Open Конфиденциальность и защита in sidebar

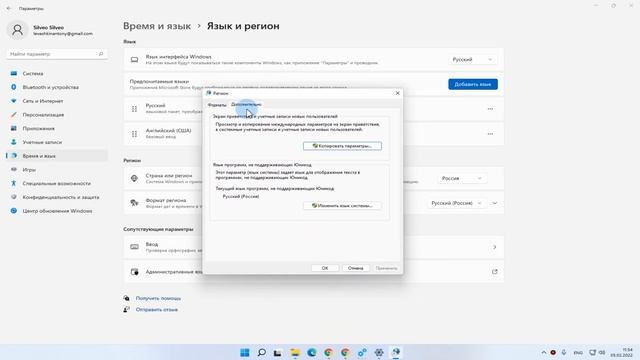pyautogui.click(x=57, y=197)
